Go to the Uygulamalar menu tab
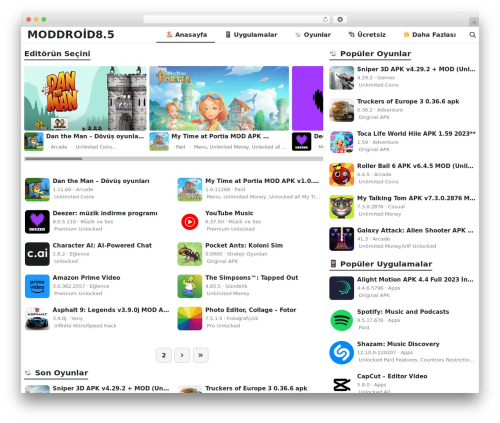Screen dimensions: 500x423 point(251,35)
